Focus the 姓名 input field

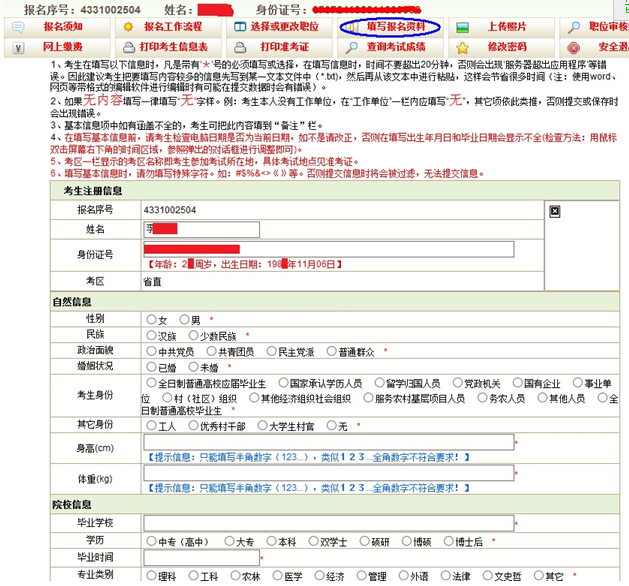[x=201, y=229]
